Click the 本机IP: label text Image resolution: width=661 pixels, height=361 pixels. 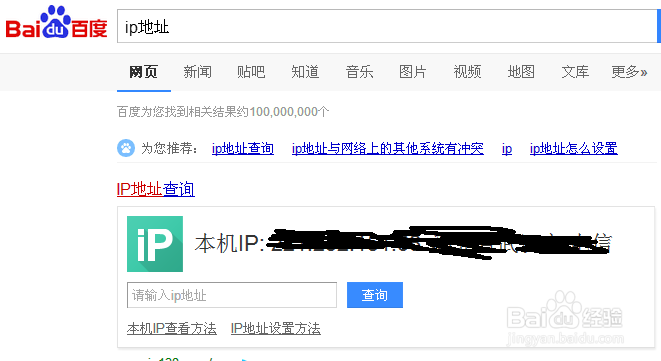pyautogui.click(x=230, y=244)
